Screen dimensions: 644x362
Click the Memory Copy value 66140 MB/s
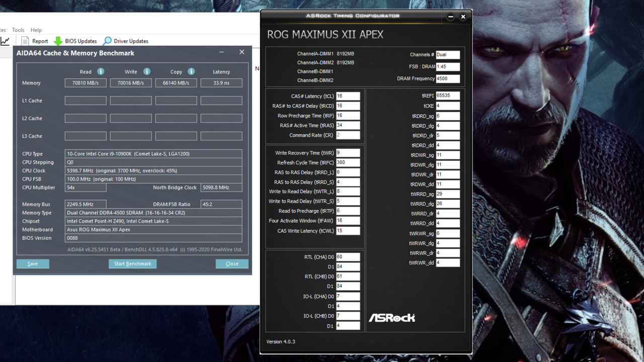(176, 83)
